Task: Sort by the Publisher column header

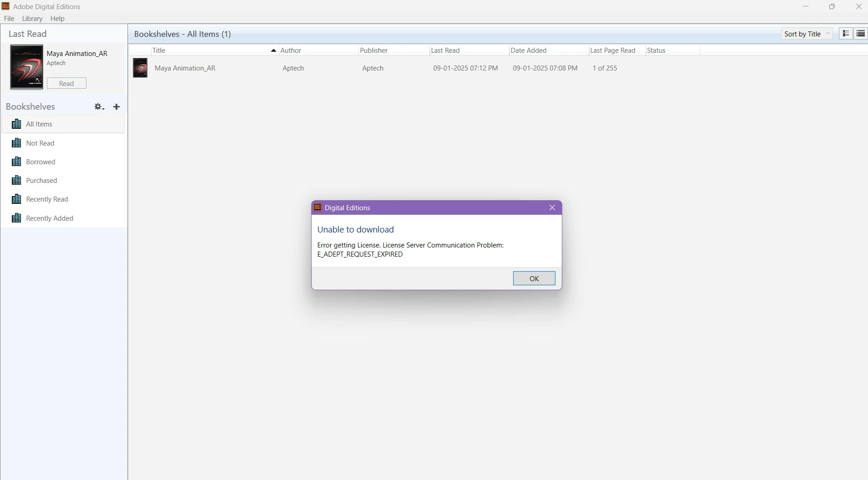Action: click(394, 51)
